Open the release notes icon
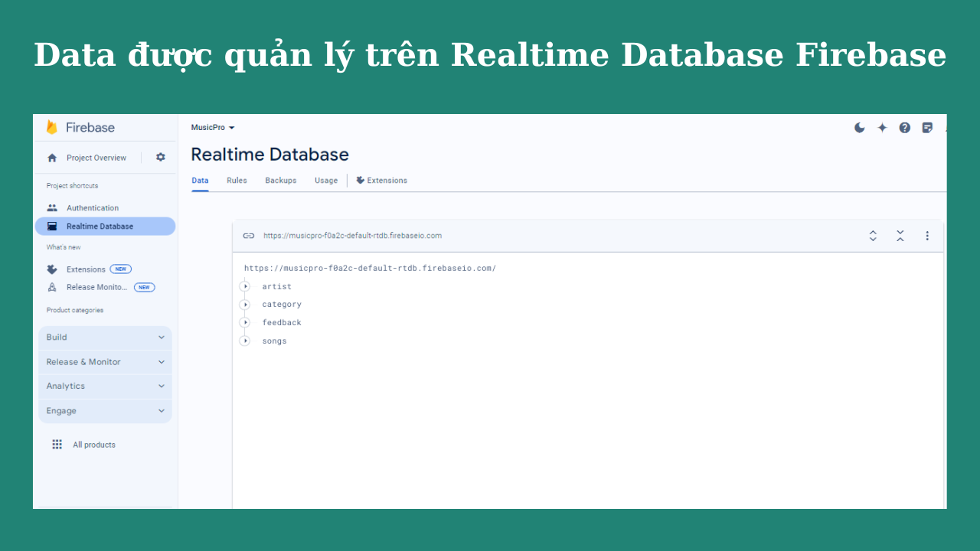This screenshot has height=551, width=980. pos(927,128)
